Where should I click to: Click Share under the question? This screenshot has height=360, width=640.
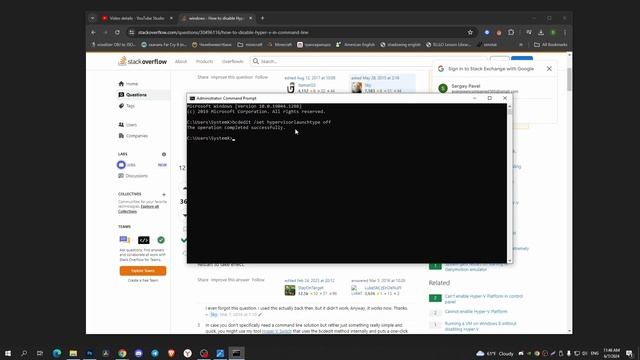coord(203,77)
